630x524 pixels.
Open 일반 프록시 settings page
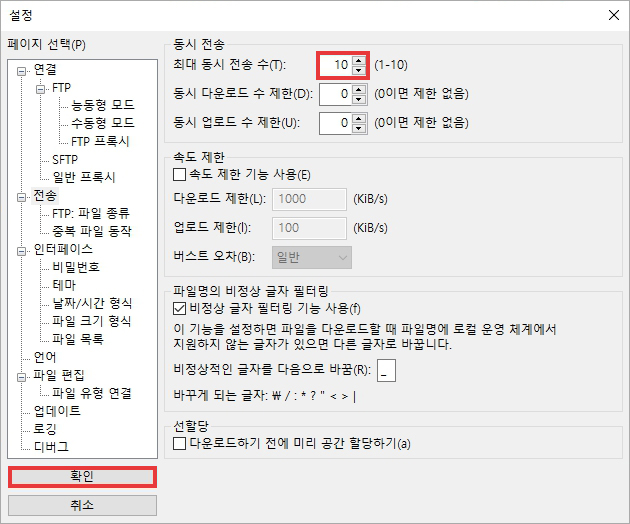84,177
